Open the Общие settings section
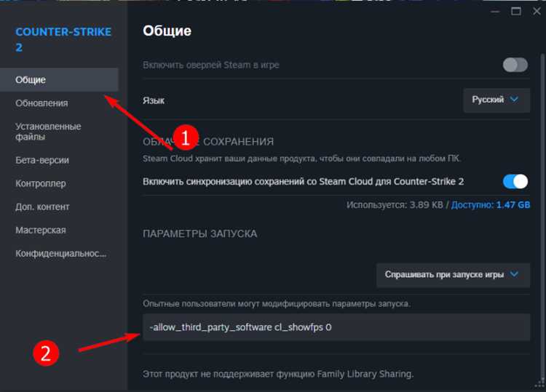 pyautogui.click(x=59, y=80)
